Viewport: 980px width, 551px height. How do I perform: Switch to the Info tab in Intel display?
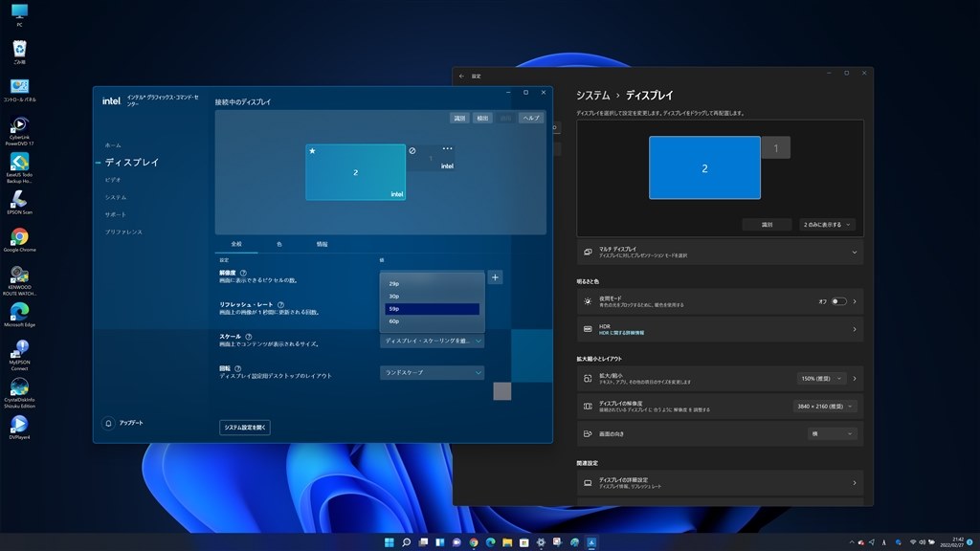322,244
